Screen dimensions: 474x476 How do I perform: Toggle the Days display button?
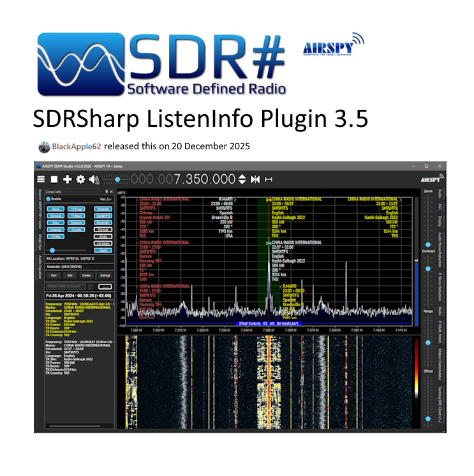[x=56, y=223]
